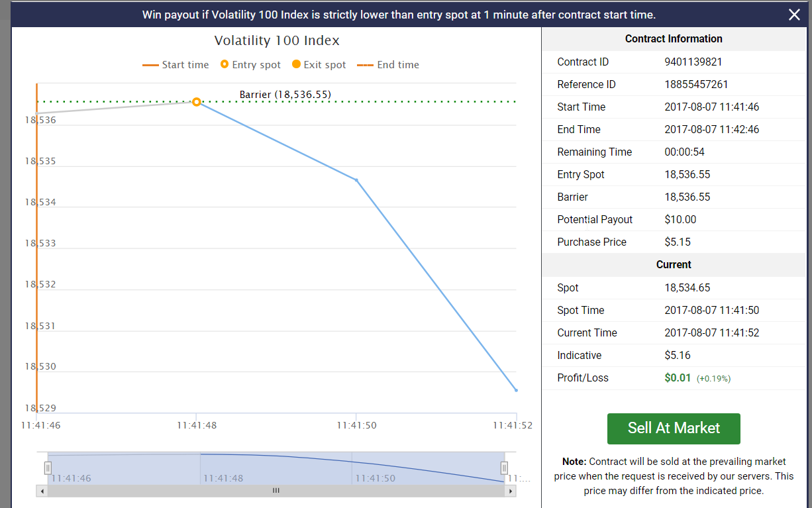
Task: Click the left scroll arrow below the chart
Action: click(x=42, y=490)
